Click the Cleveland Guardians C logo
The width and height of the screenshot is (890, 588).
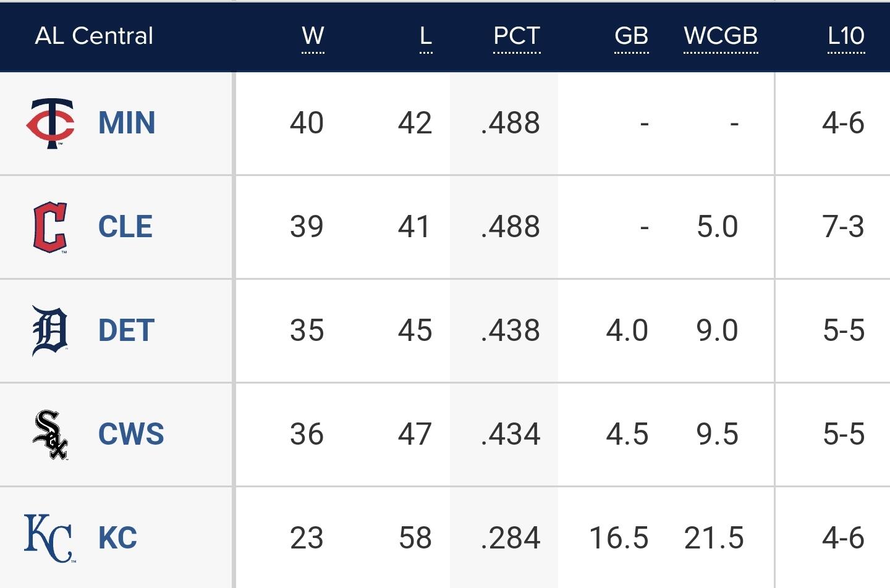[50, 227]
